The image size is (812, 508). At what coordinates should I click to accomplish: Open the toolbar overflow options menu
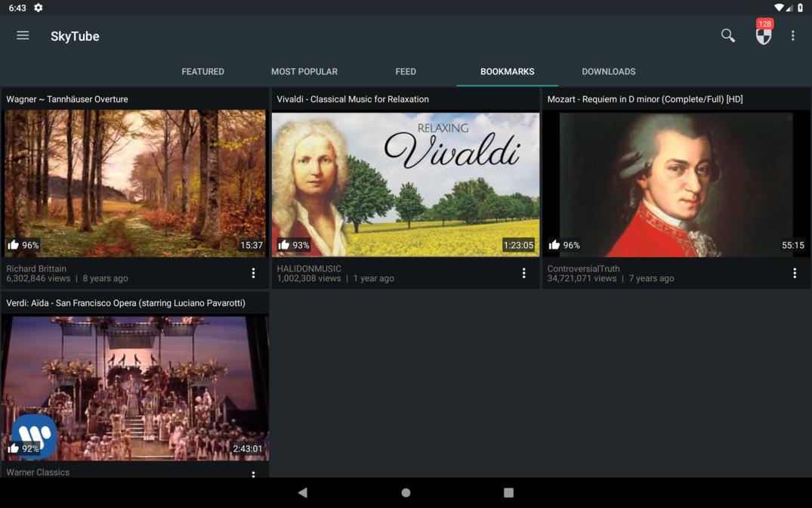[x=792, y=36]
